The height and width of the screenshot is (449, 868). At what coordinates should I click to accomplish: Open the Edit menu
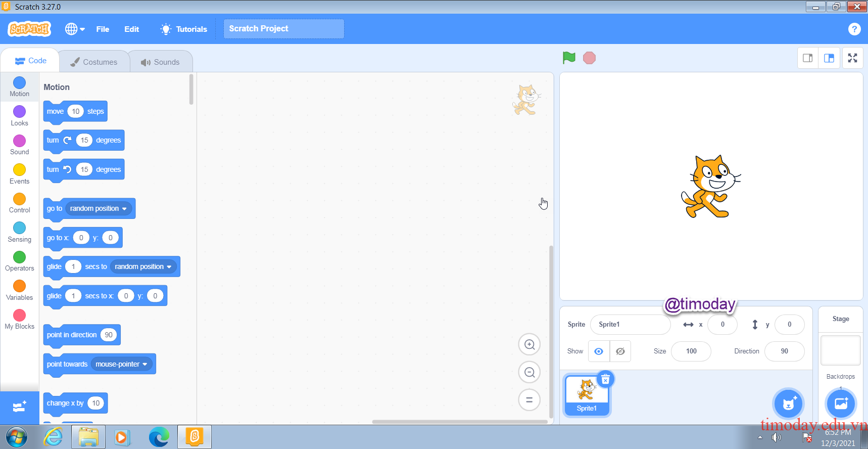tap(132, 29)
